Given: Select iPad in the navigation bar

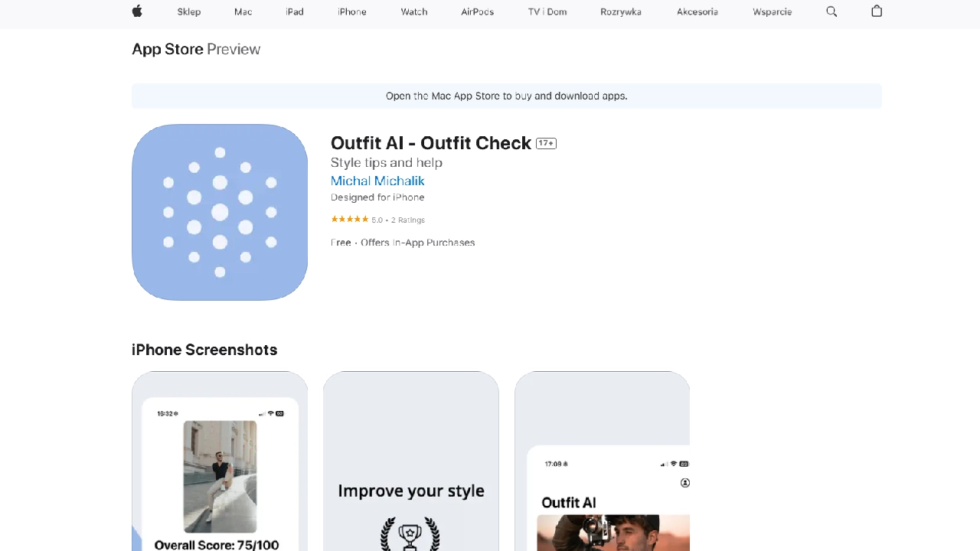Looking at the screenshot, I should 295,11.
